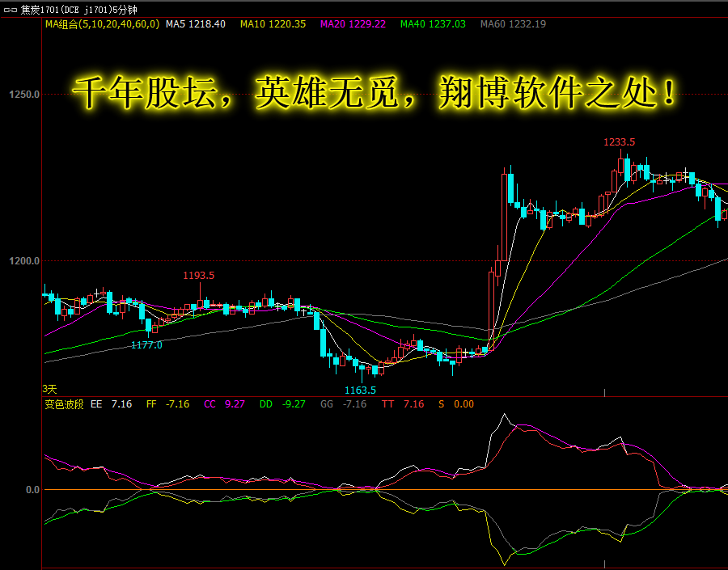Click the yellow MA10 1220.35 label
Viewport: 728px width, 570px height.
coord(273,24)
